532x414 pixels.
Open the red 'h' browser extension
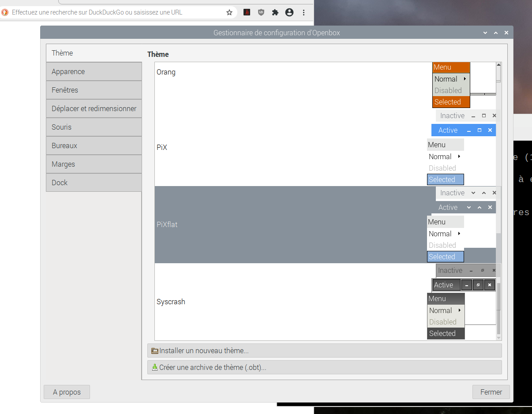point(247,12)
